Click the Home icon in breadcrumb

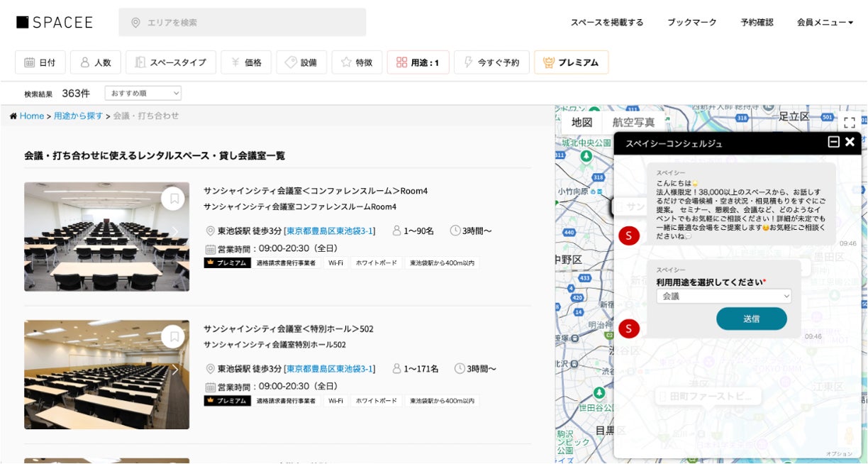pyautogui.click(x=13, y=116)
